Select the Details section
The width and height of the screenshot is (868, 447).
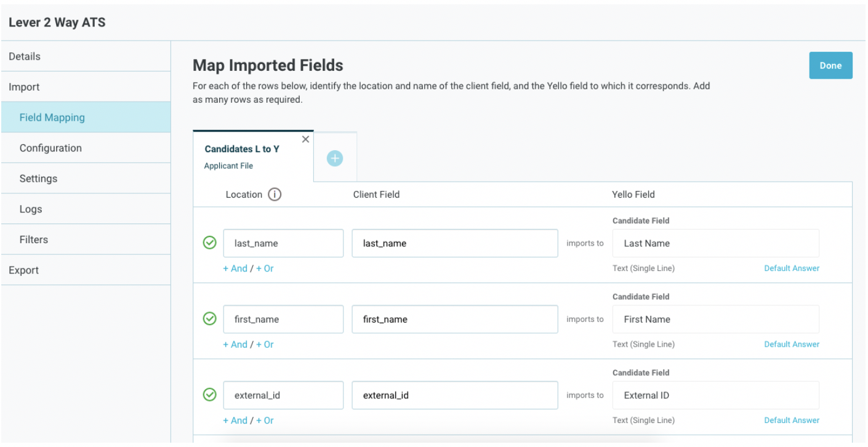coord(25,56)
